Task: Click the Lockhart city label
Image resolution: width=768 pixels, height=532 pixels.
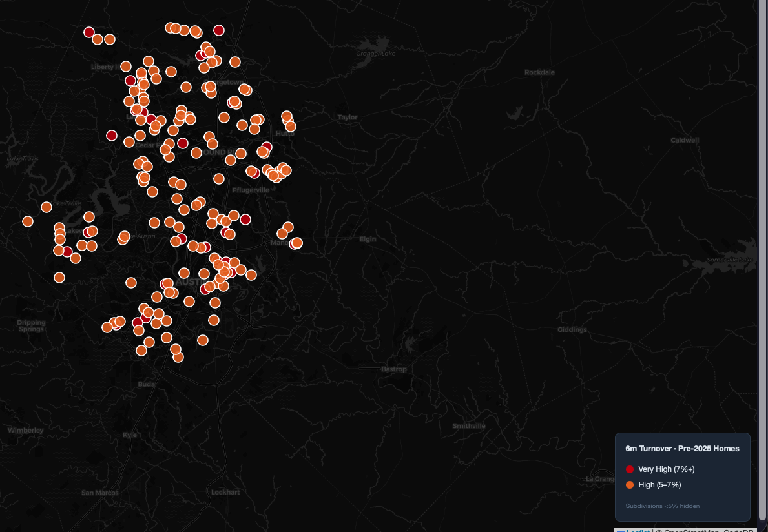Action: (225, 493)
